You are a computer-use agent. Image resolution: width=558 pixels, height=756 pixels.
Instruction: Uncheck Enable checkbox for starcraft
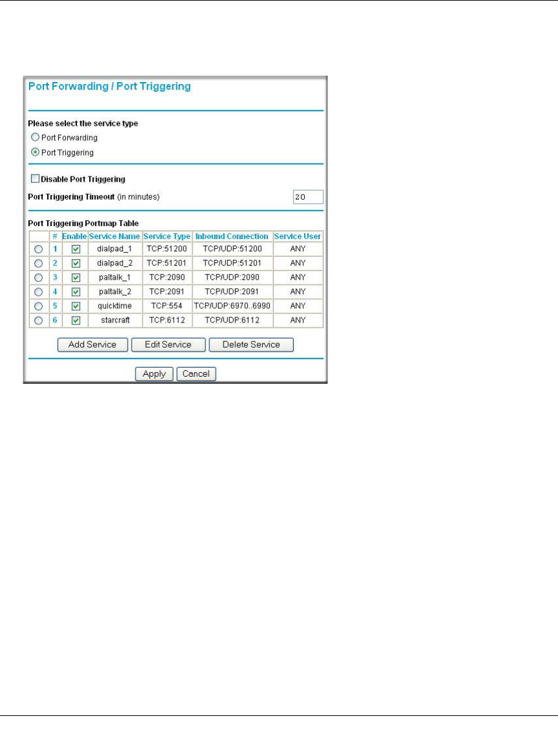pyautogui.click(x=76, y=320)
